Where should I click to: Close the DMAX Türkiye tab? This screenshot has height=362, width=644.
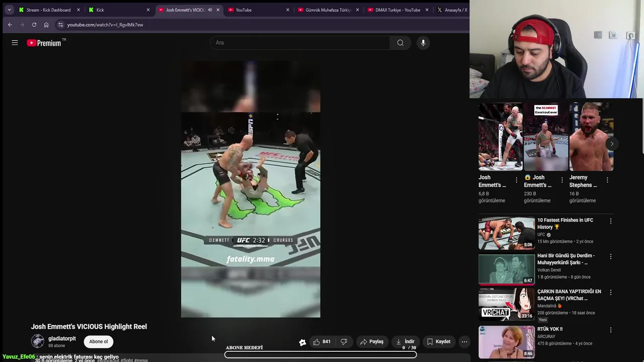coord(427,10)
